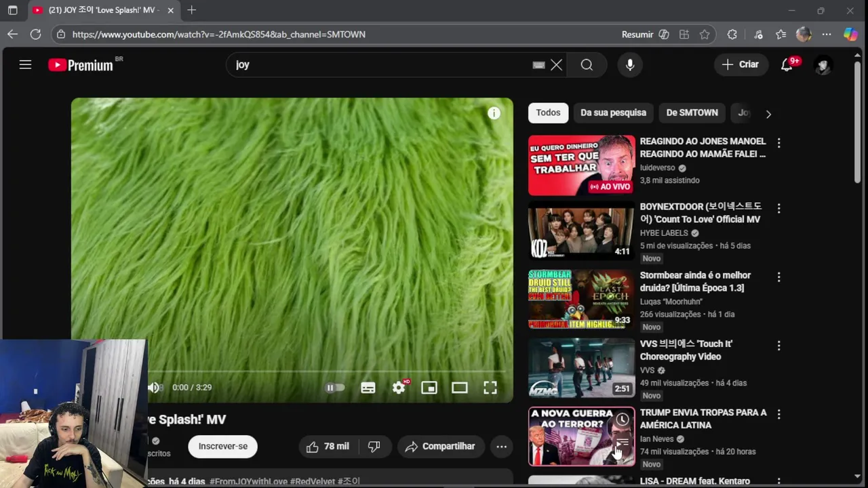The height and width of the screenshot is (488, 868).
Task: Open TRUMP ENVIA TROPAS PARA A AMÉRICA LATINA
Action: pyautogui.click(x=703, y=419)
